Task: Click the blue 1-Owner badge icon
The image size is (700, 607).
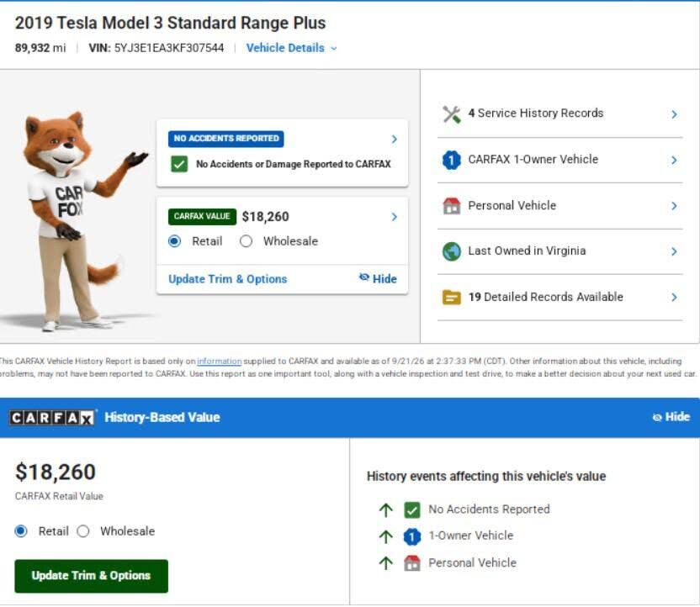Action: [451, 160]
